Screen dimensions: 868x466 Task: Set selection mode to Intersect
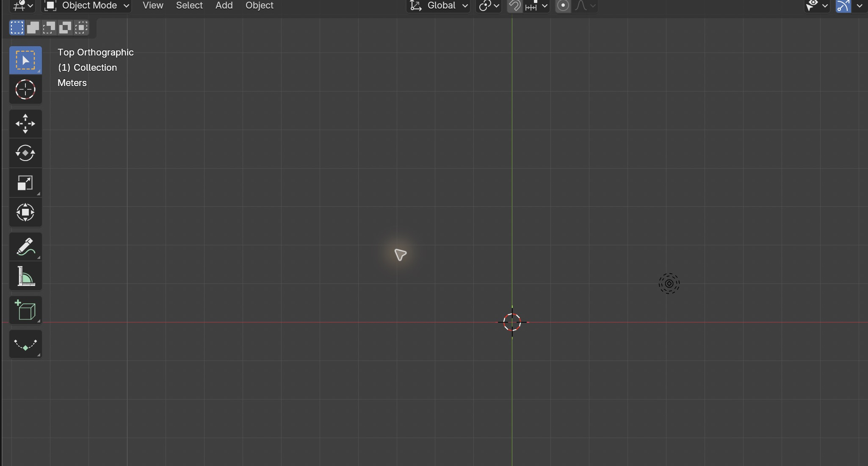[x=81, y=28]
